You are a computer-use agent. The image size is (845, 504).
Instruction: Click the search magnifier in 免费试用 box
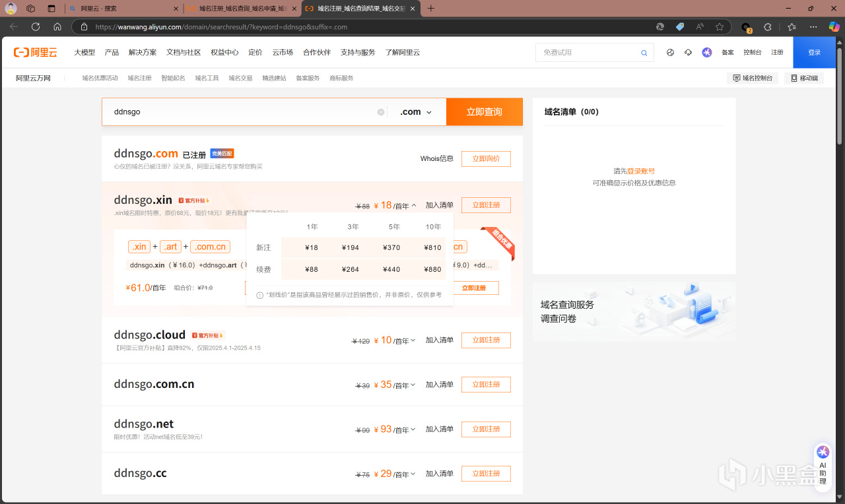[x=644, y=53]
